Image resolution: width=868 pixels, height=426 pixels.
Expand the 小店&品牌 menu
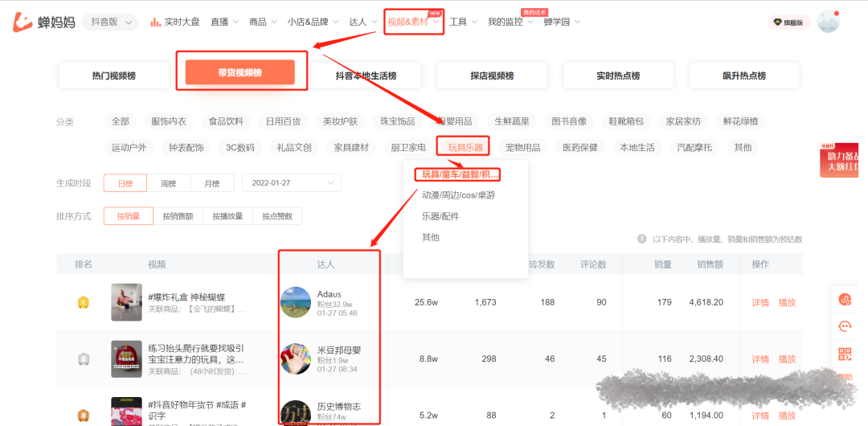(313, 23)
